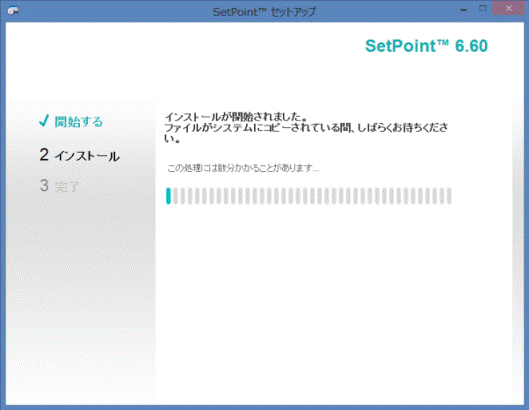The image size is (529, 410).
Task: Click the checkmark beside 開始する step
Action: coord(44,120)
